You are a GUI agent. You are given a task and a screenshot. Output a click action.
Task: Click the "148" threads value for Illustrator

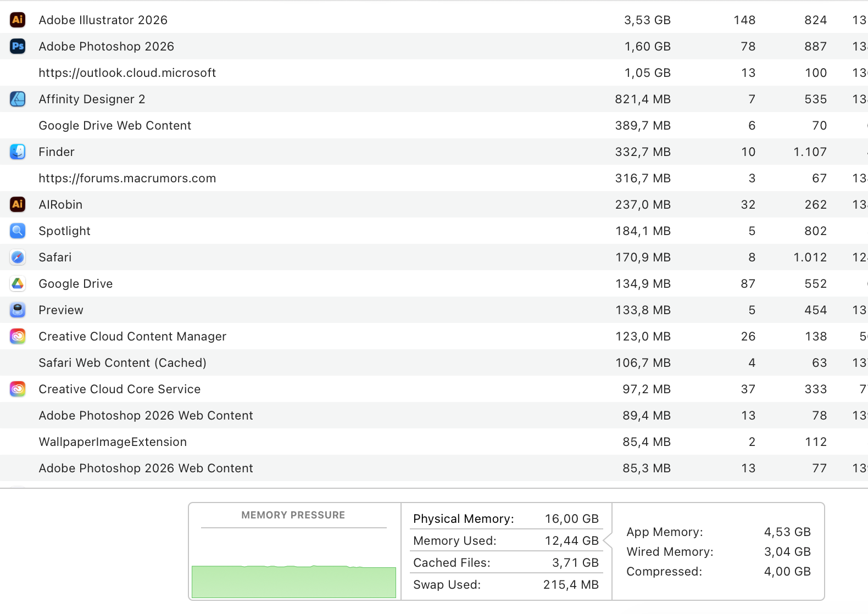744,20
